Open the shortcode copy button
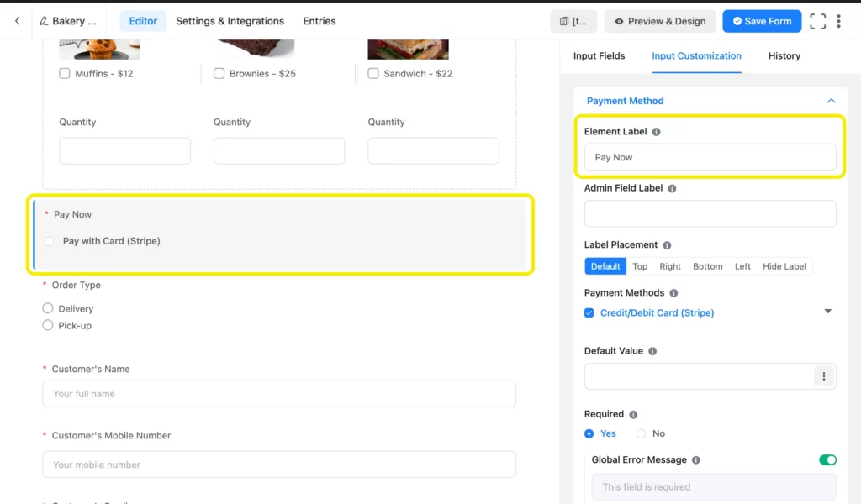The height and width of the screenshot is (504, 861). pos(573,21)
